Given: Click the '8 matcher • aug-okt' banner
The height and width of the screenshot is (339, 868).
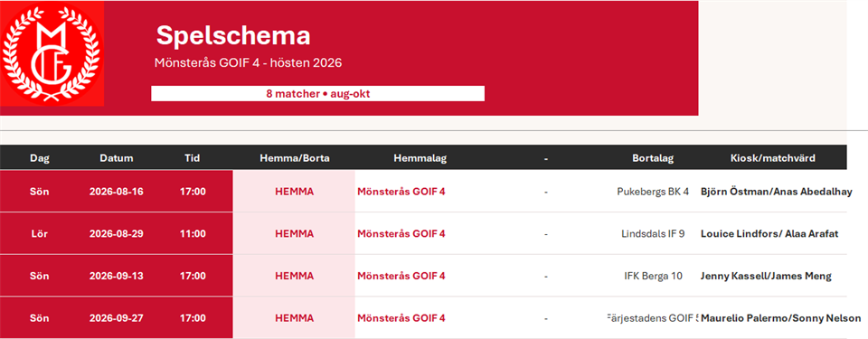Looking at the screenshot, I should tap(317, 94).
